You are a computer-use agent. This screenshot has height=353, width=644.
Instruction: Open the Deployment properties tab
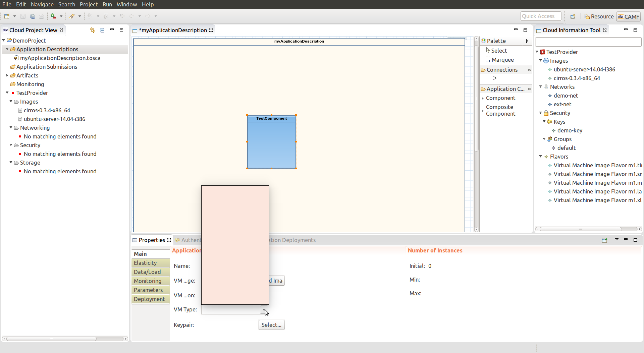pos(150,299)
